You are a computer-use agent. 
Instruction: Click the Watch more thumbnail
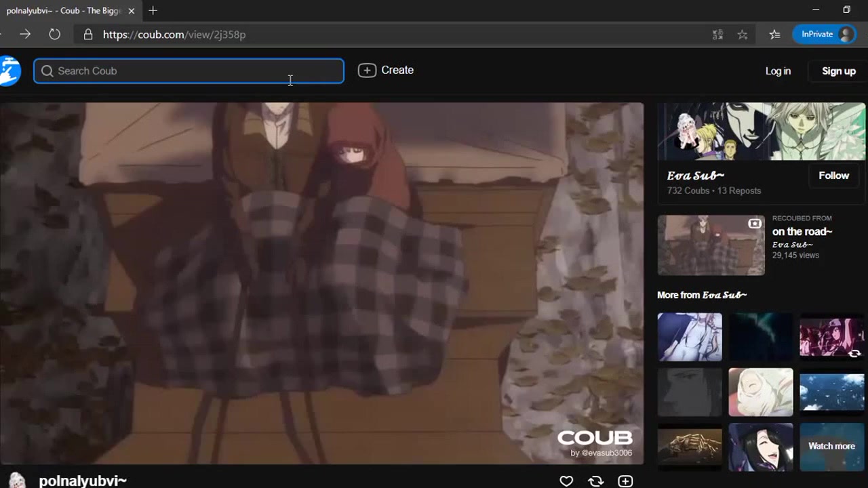click(831, 447)
